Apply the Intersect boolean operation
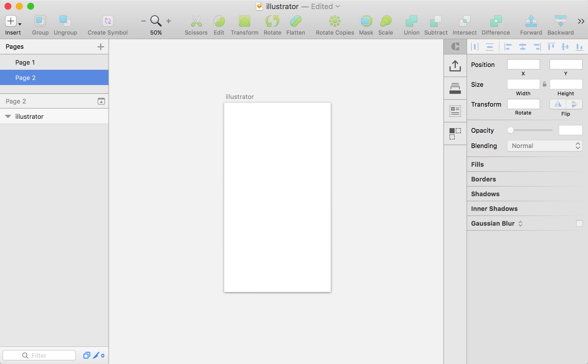The image size is (588, 364). pyautogui.click(x=465, y=21)
